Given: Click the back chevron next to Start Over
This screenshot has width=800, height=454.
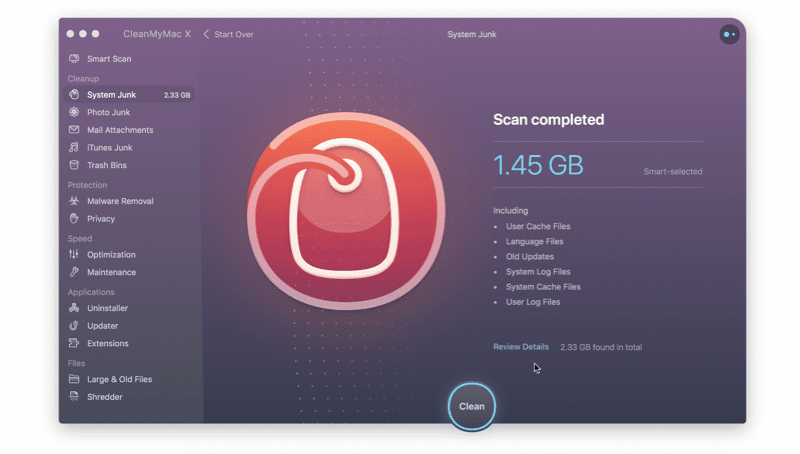Looking at the screenshot, I should [x=206, y=34].
